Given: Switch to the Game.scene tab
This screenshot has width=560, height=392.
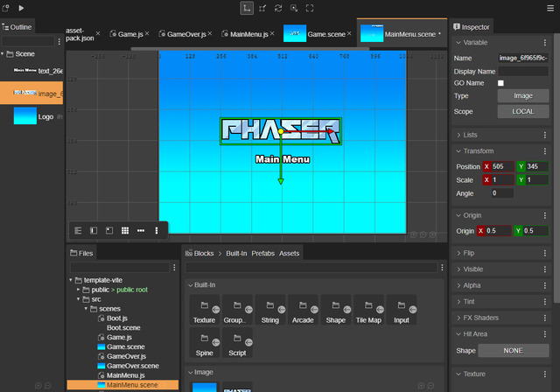Looking at the screenshot, I should [x=318, y=34].
